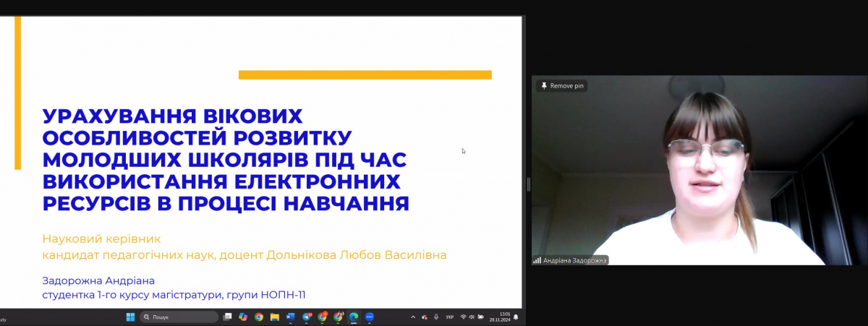Open File Explorer folder icon in taskbar
Viewport: 868px width, 326px height.
(274, 317)
